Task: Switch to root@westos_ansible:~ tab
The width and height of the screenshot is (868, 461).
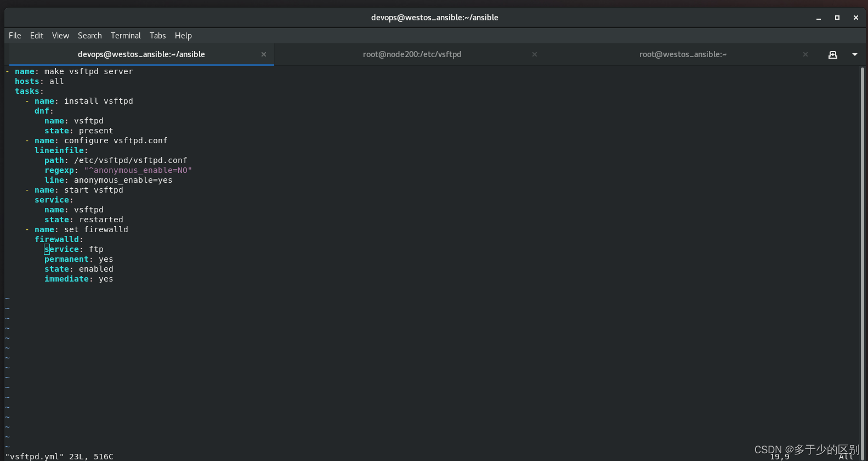Action: tap(683, 54)
